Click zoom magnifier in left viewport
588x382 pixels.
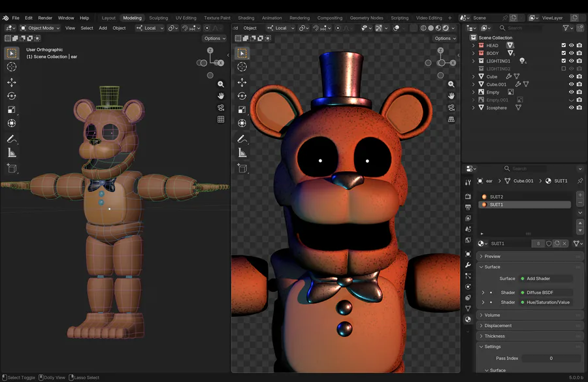pyautogui.click(x=221, y=84)
